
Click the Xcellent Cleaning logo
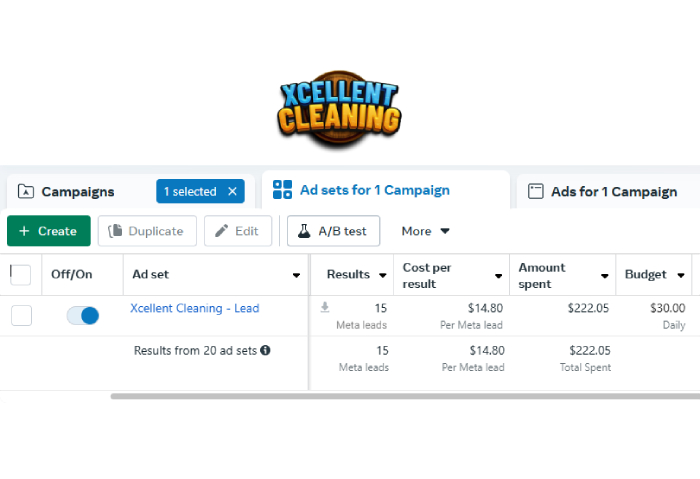[339, 109]
